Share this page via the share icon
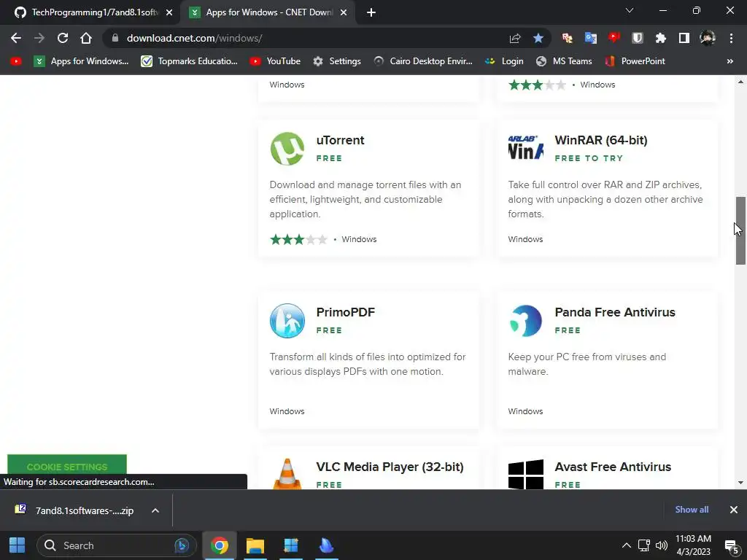The height and width of the screenshot is (560, 747). [515, 38]
